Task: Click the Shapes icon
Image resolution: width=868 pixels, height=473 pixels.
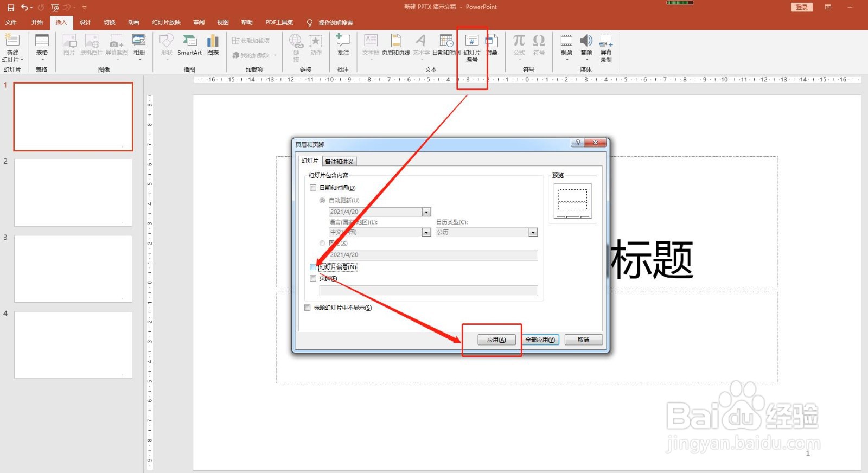Action: [x=167, y=41]
